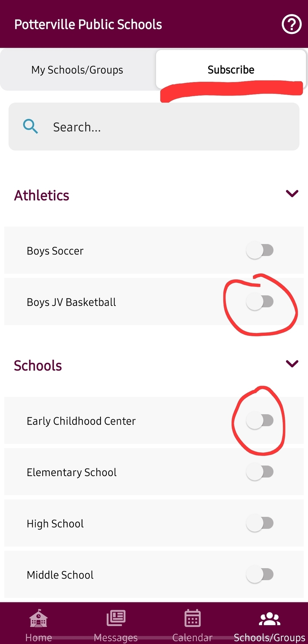This screenshot has height=644, width=308.
Task: Open the Messages newspaper icon
Action: tap(116, 618)
